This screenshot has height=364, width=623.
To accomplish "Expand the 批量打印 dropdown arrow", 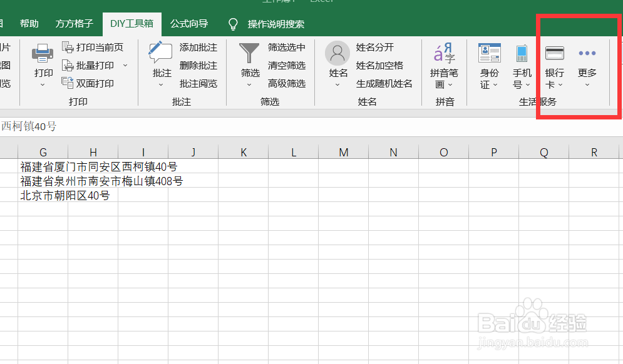I will pos(126,65).
